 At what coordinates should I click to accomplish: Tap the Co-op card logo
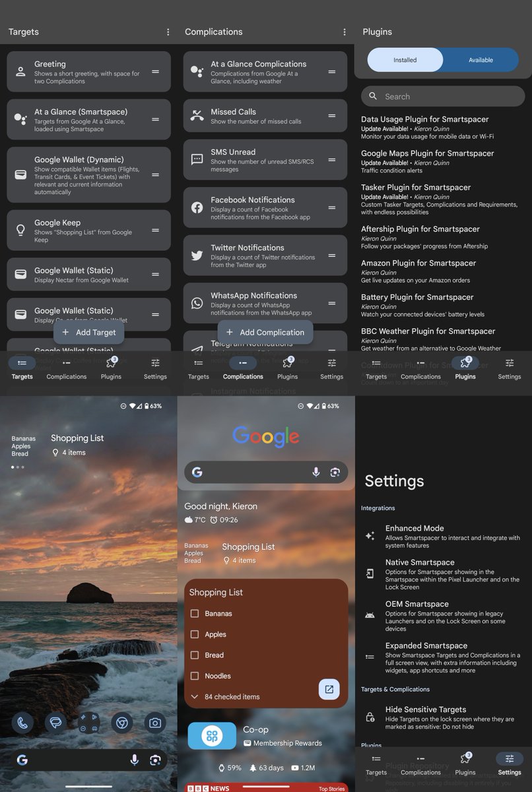212,736
